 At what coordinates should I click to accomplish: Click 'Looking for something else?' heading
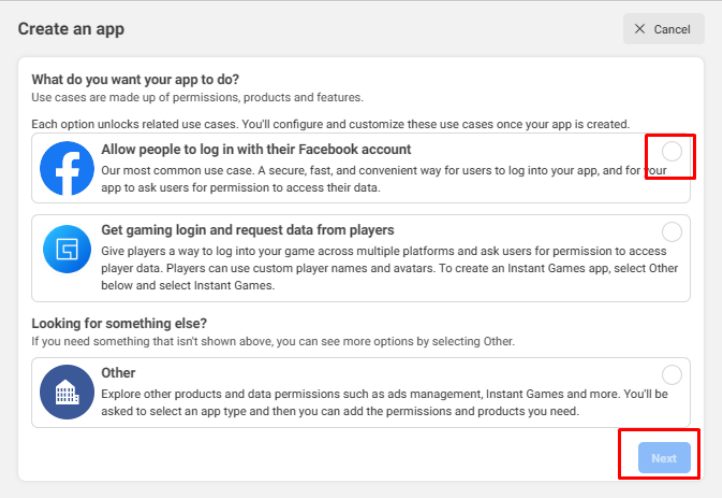(119, 324)
